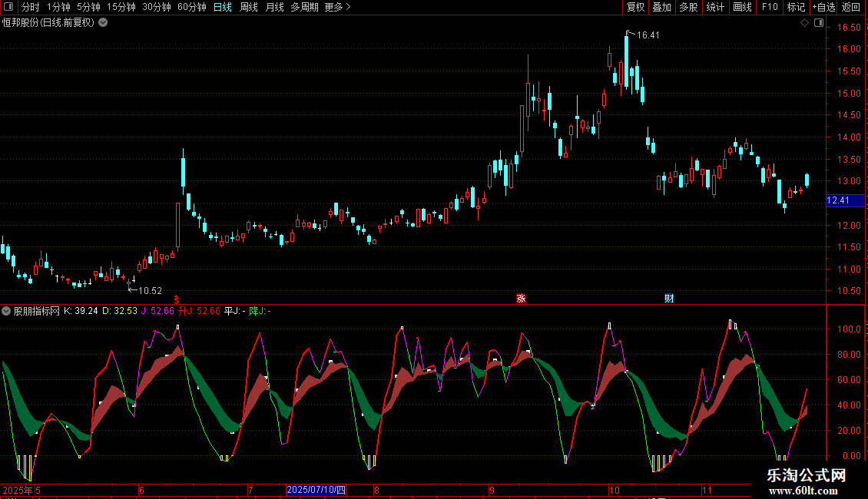
Task: Click the blue 财 financial marker
Action: pos(669,299)
